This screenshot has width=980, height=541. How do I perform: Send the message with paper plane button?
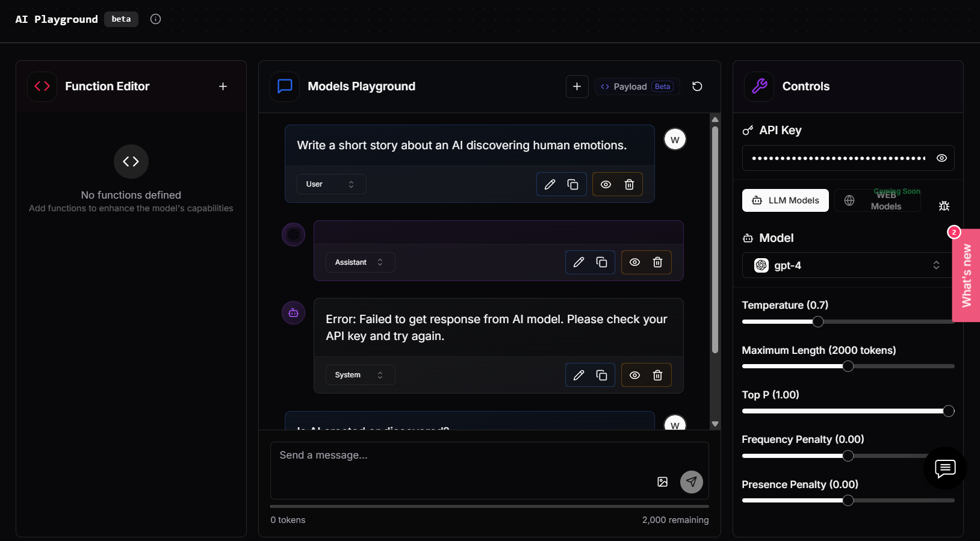tap(692, 482)
